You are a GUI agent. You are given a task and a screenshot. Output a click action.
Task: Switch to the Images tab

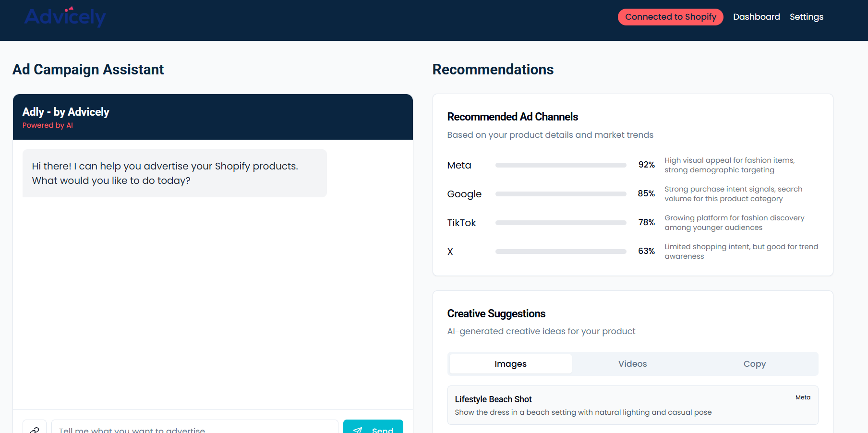pyautogui.click(x=510, y=364)
